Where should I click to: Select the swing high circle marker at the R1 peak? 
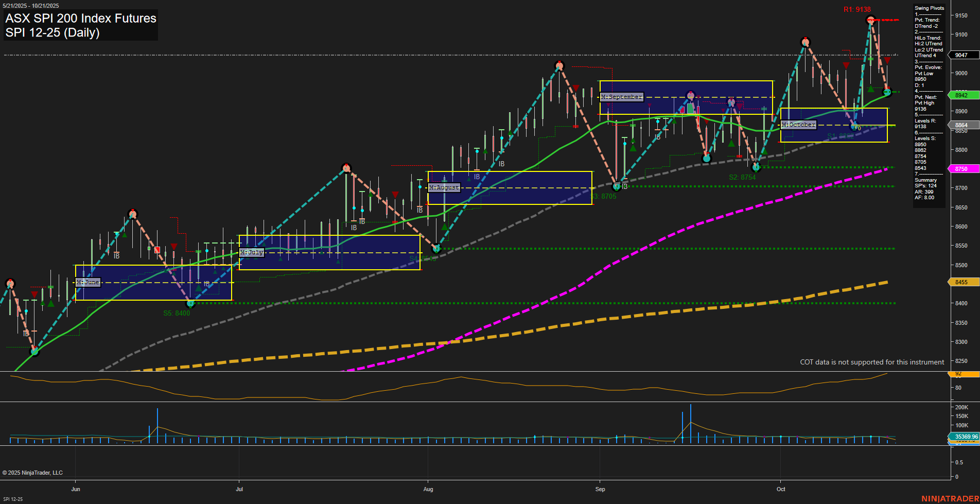(x=870, y=21)
